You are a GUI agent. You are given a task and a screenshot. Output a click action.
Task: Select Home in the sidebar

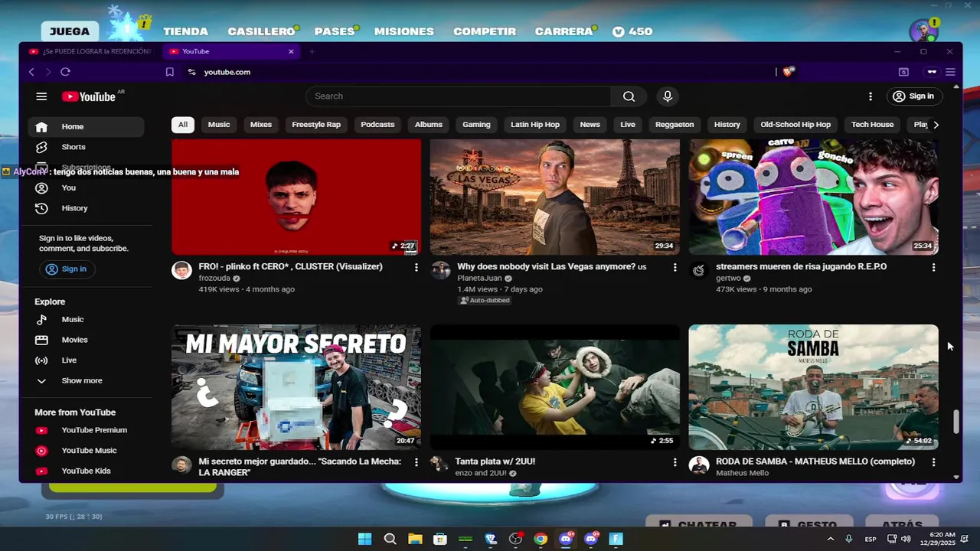86,126
